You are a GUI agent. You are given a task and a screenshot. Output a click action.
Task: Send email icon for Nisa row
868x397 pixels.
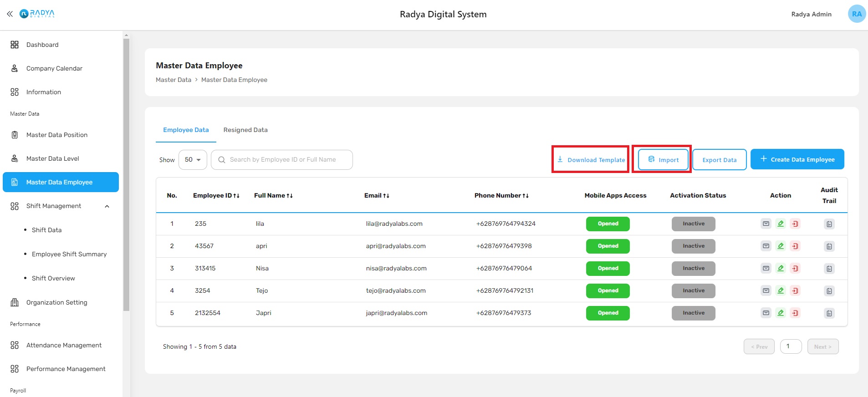click(766, 268)
